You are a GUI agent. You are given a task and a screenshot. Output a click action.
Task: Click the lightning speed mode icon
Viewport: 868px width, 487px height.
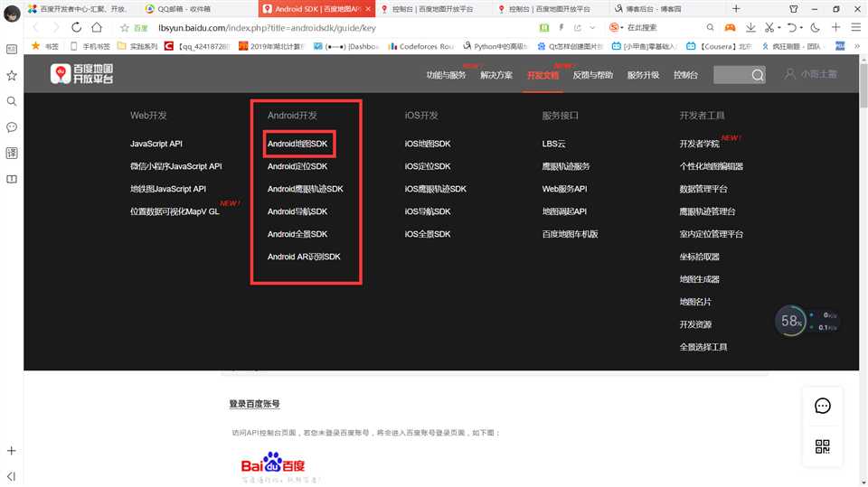561,27
